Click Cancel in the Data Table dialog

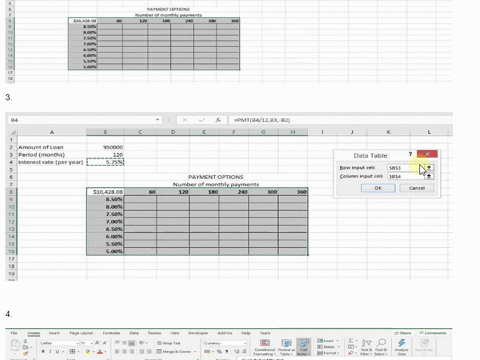[x=417, y=188]
